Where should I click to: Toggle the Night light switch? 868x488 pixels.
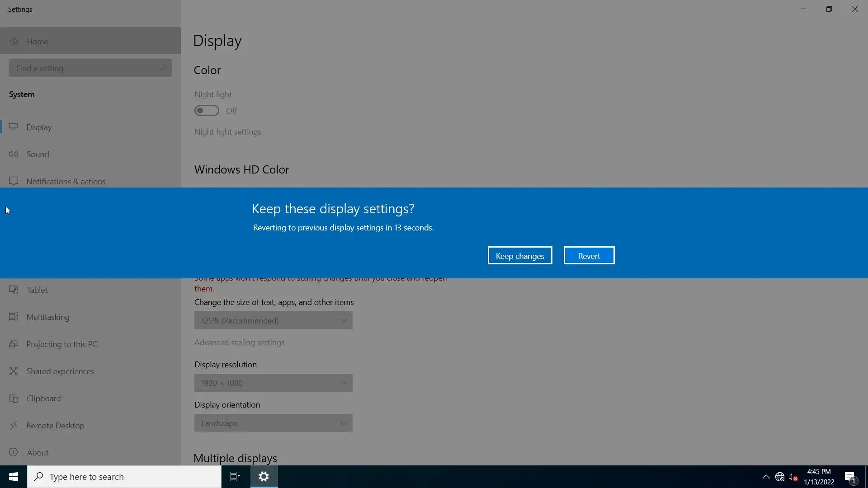[x=207, y=111]
